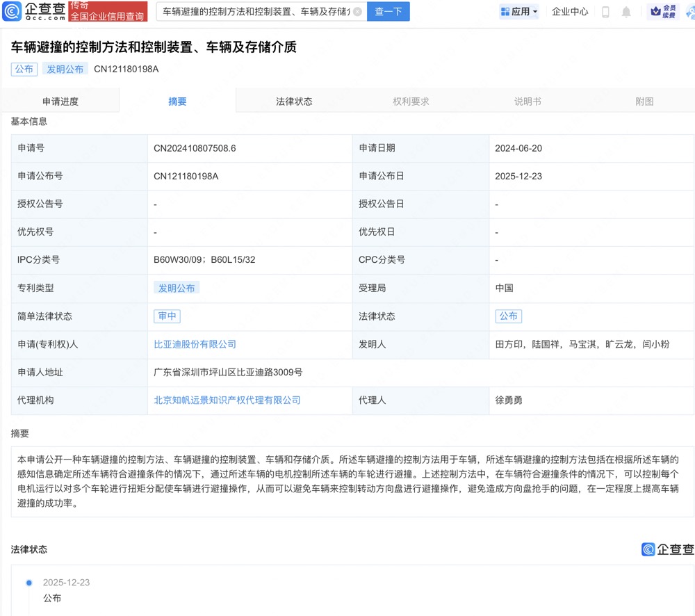This screenshot has height=616, width=695.
Task: Click the 企查查 logo in header
Action: tap(35, 11)
